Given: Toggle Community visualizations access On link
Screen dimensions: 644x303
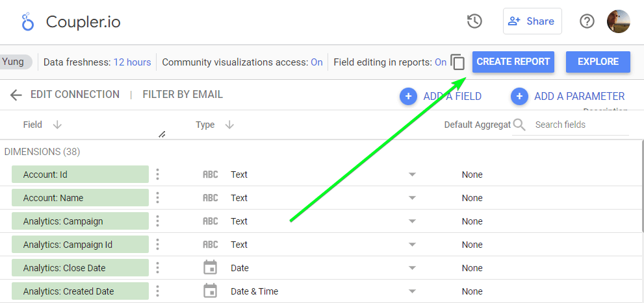Looking at the screenshot, I should click(x=316, y=62).
